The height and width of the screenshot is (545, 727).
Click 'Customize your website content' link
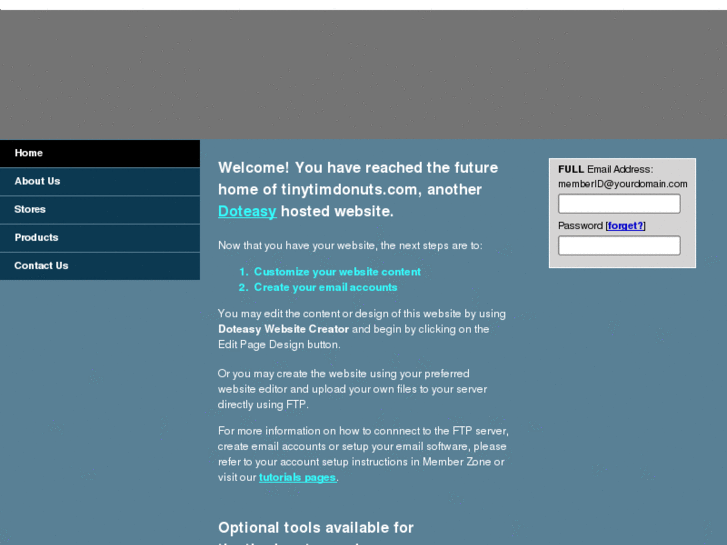[x=337, y=272]
